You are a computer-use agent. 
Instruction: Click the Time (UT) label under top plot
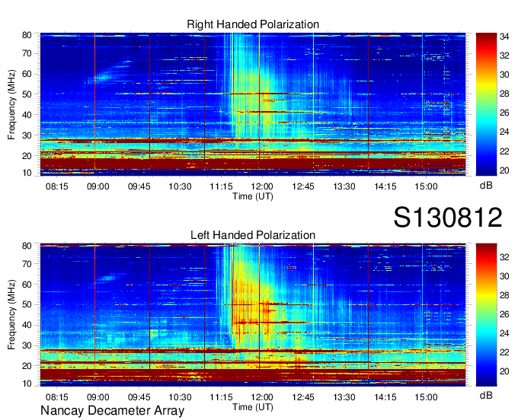tap(253, 196)
